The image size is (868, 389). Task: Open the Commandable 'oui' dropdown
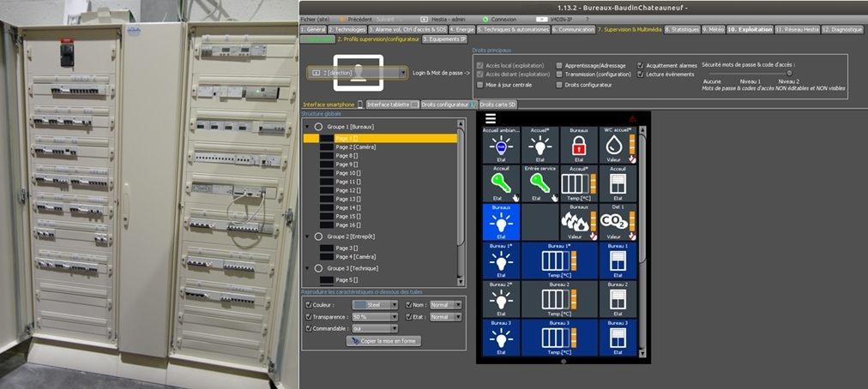[x=376, y=328]
